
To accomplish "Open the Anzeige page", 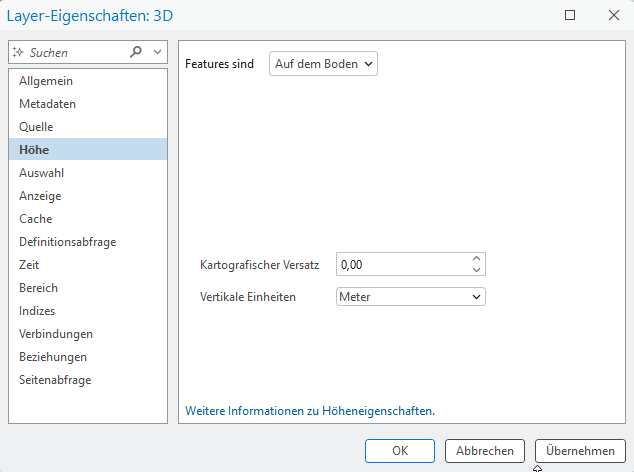I will pos(88,196).
